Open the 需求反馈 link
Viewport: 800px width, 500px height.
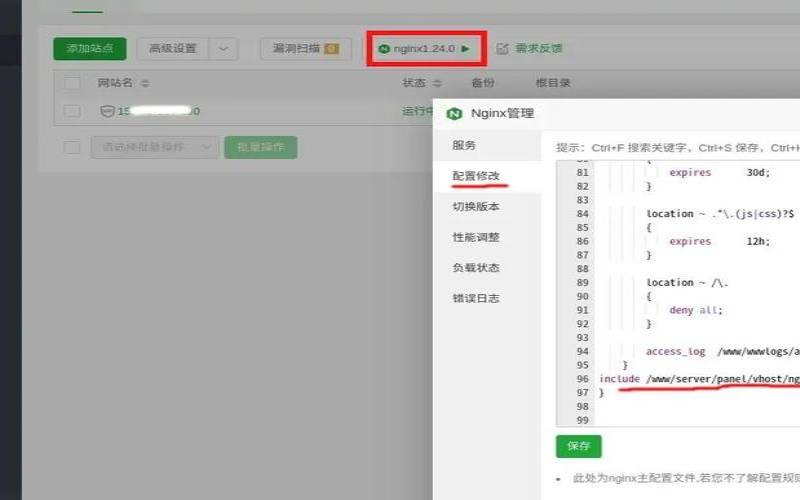[538, 48]
